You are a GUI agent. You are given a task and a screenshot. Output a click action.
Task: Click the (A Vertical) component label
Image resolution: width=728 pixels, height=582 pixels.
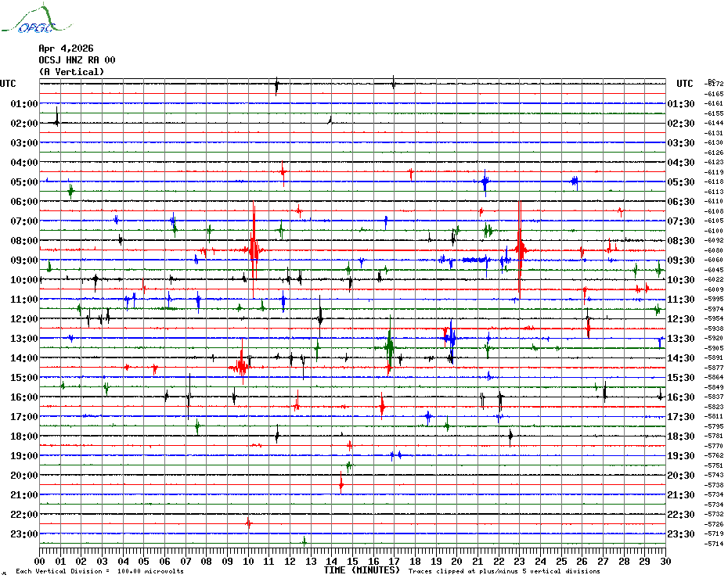[x=71, y=72]
